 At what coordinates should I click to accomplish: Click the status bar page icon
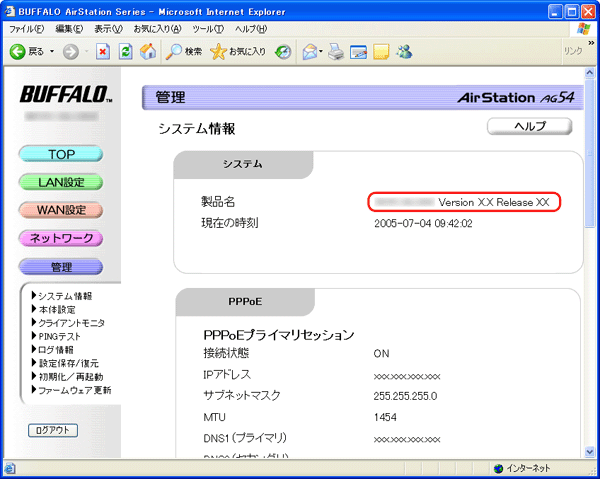coord(10,468)
